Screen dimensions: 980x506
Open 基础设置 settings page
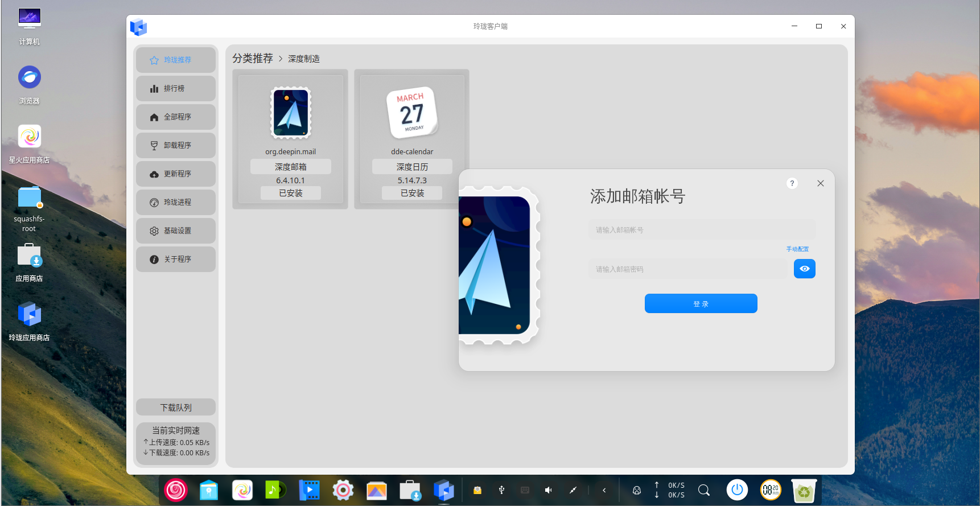tap(176, 231)
